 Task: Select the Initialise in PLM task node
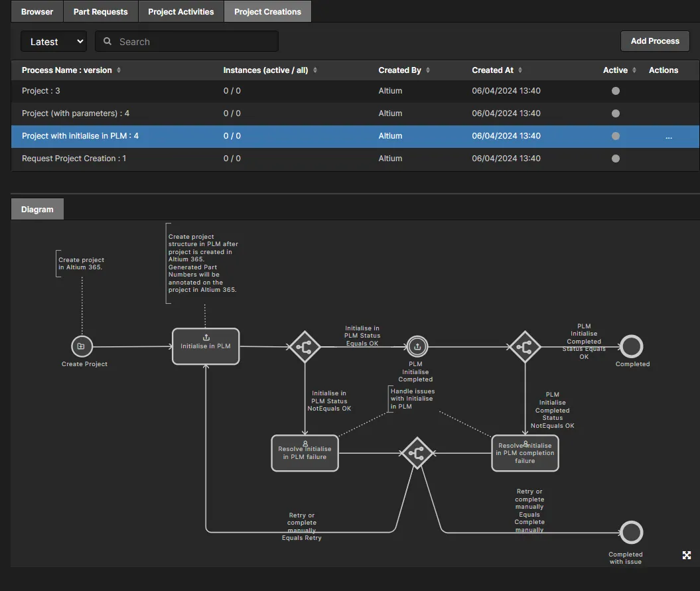[206, 346]
